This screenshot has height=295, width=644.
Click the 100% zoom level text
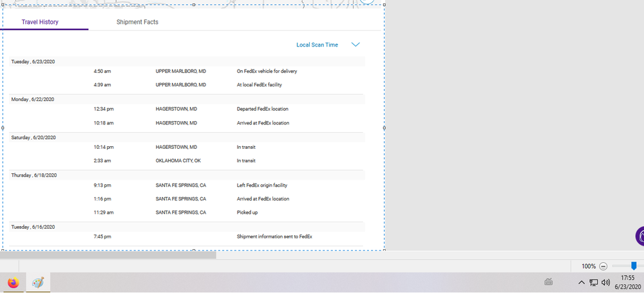point(589,266)
